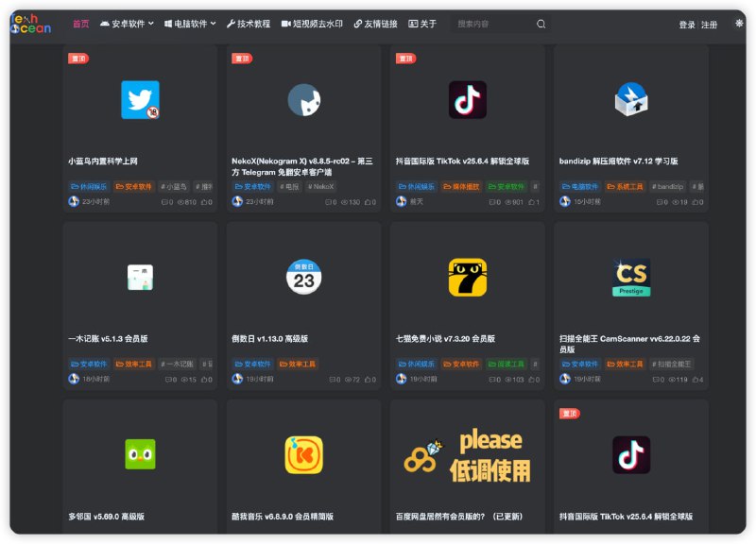The image size is (756, 544).
Task: Toggle the light/dark theme icon
Action: [x=739, y=23]
